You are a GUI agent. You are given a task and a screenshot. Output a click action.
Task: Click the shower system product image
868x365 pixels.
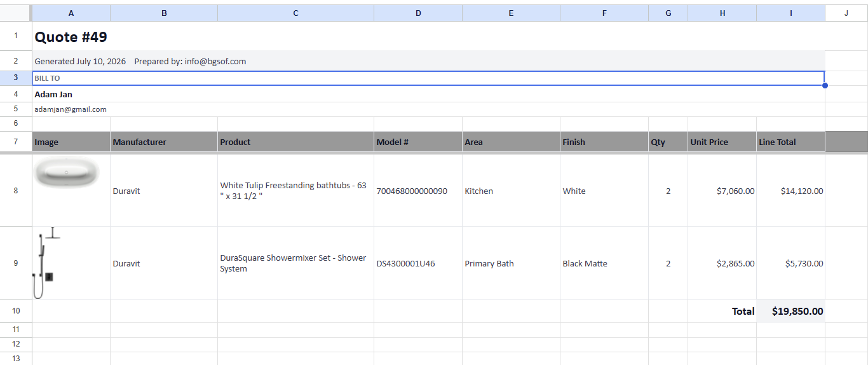point(46,263)
